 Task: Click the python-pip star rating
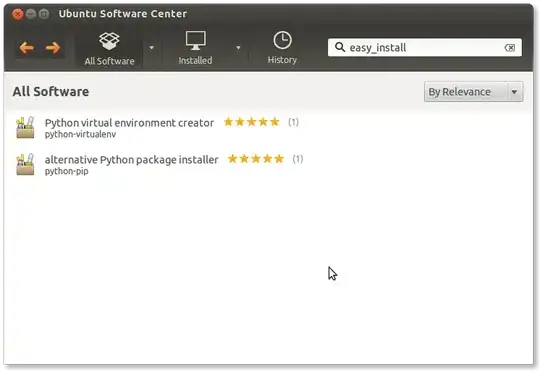[256, 159]
